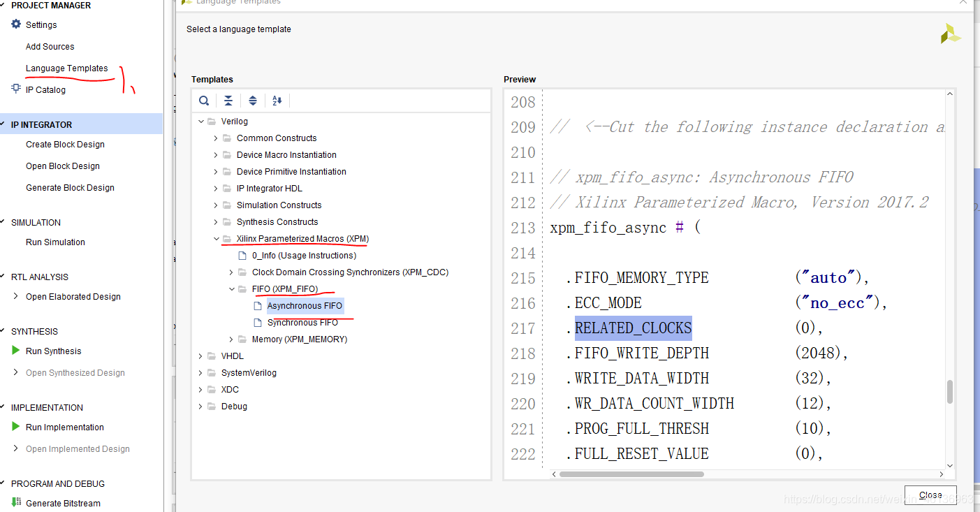Click the Debug folder icon

pyautogui.click(x=212, y=407)
